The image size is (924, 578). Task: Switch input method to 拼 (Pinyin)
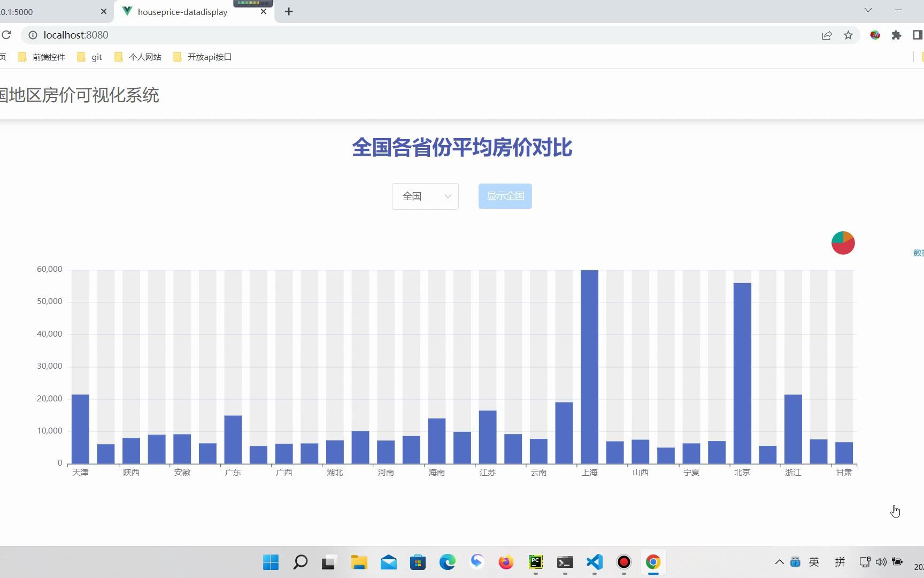coord(840,562)
